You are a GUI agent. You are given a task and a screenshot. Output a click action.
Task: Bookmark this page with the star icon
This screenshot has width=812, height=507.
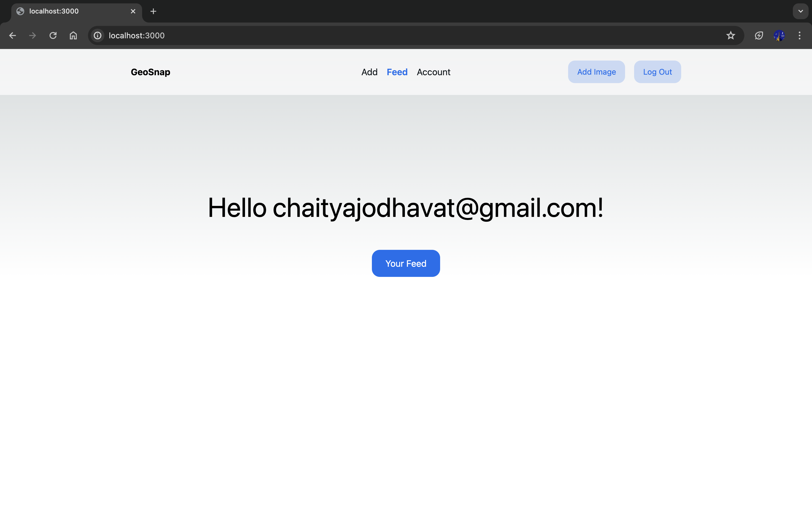731,35
